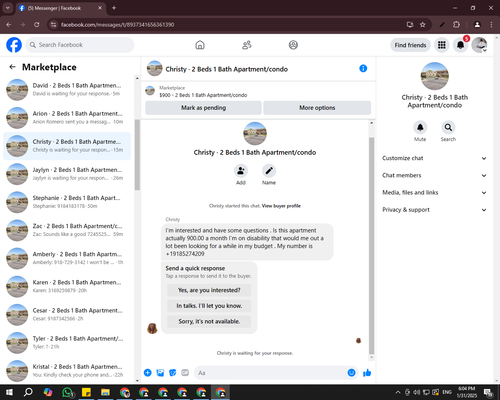The width and height of the screenshot is (500, 400).
Task: Click the pencil Name icon
Action: pos(269,171)
